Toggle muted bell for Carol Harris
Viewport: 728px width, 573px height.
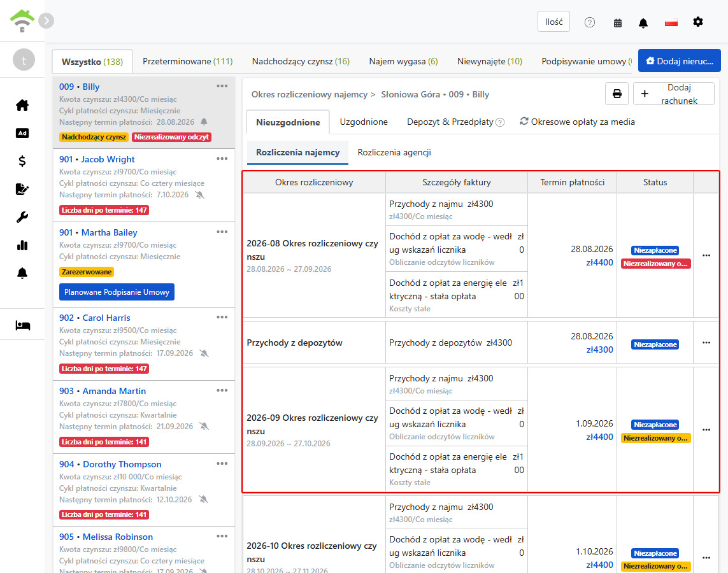pyautogui.click(x=204, y=353)
